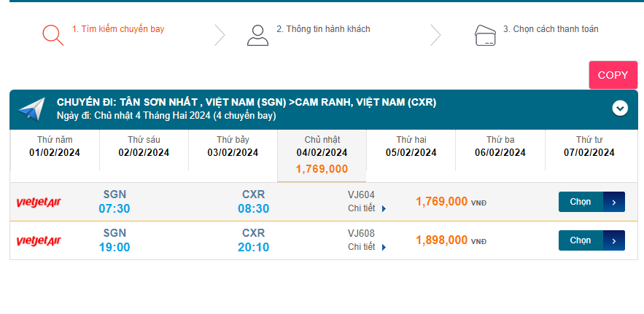The height and width of the screenshot is (314, 644).
Task: Click the passenger information person icon
Action: pos(257,35)
